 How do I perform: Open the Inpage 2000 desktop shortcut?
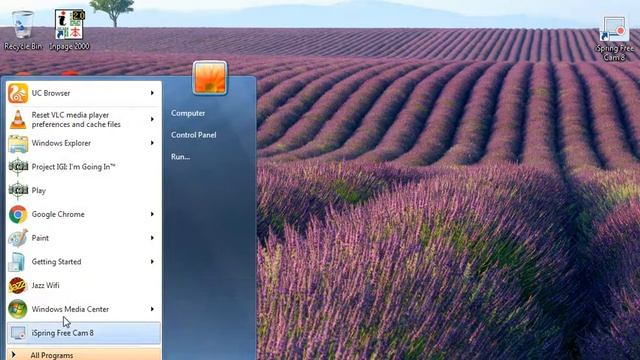(x=69, y=30)
